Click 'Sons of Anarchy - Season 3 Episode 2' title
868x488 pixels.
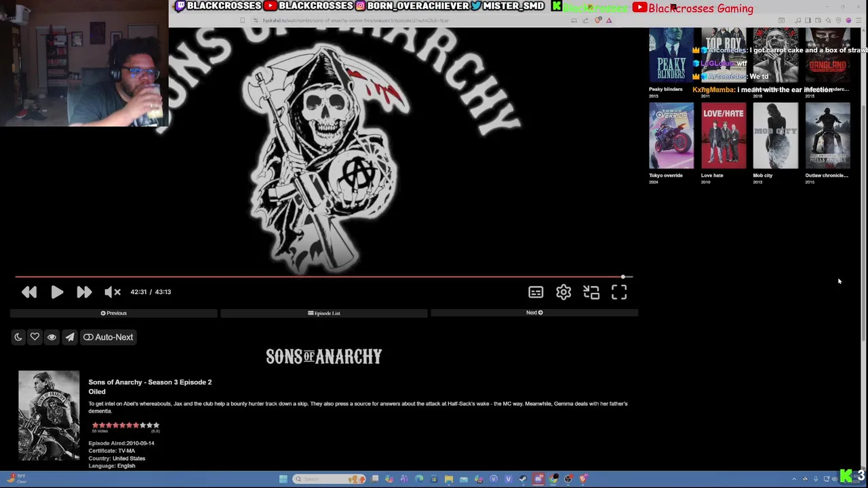(150, 382)
